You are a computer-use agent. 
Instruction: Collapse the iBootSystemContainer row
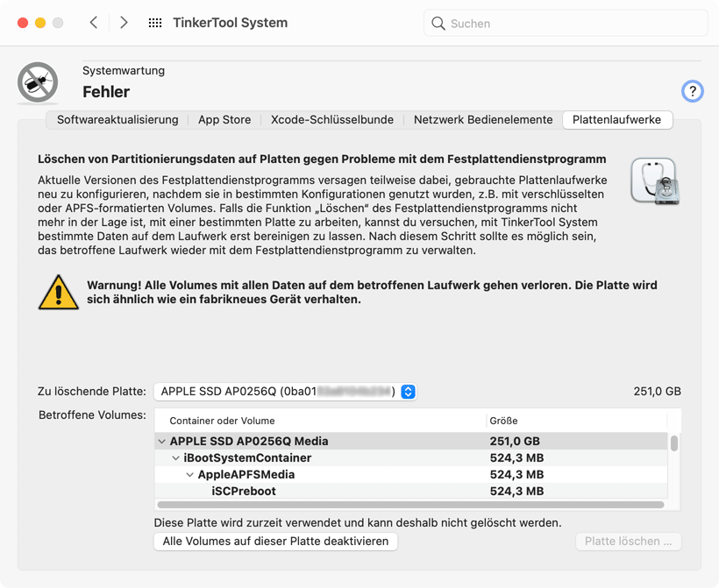175,457
